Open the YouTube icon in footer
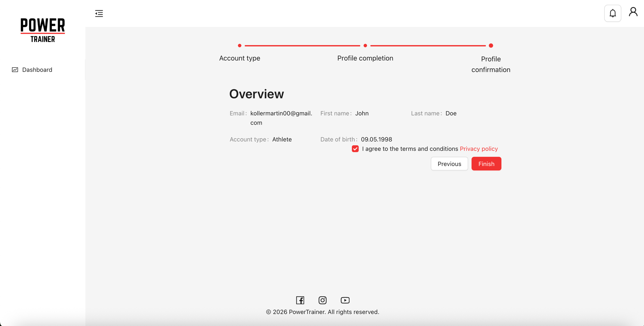 345,300
